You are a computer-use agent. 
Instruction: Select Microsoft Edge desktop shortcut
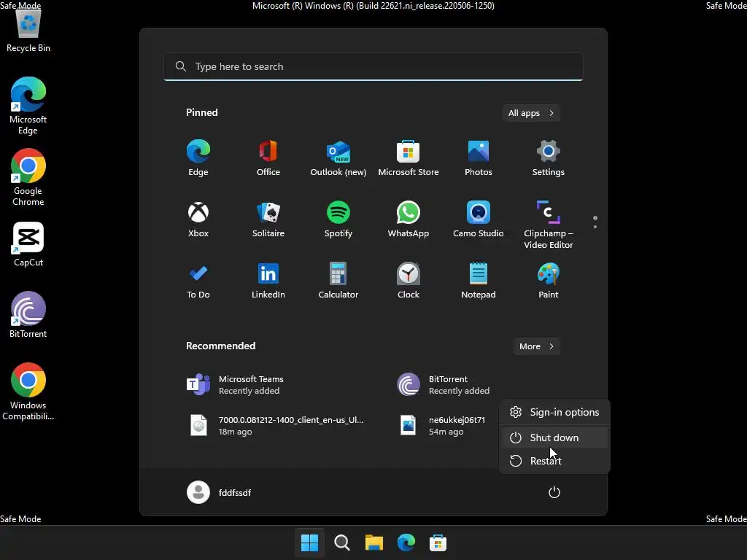(x=28, y=106)
